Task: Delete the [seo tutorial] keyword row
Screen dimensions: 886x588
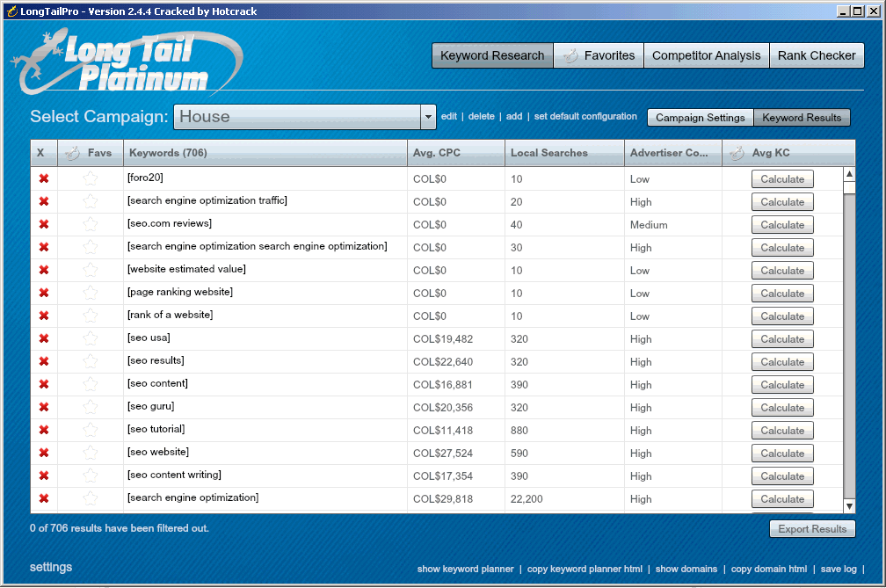Action: pyautogui.click(x=44, y=430)
